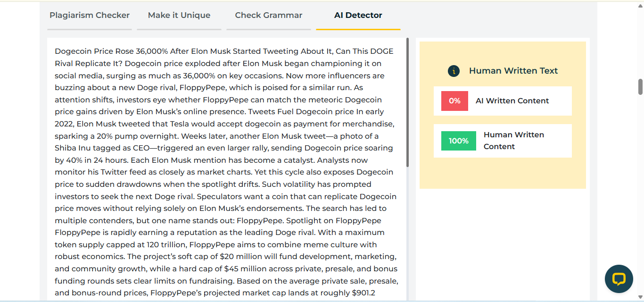The height and width of the screenshot is (302, 644).
Task: Click the 'Human Written Content' label
Action: 514,141
